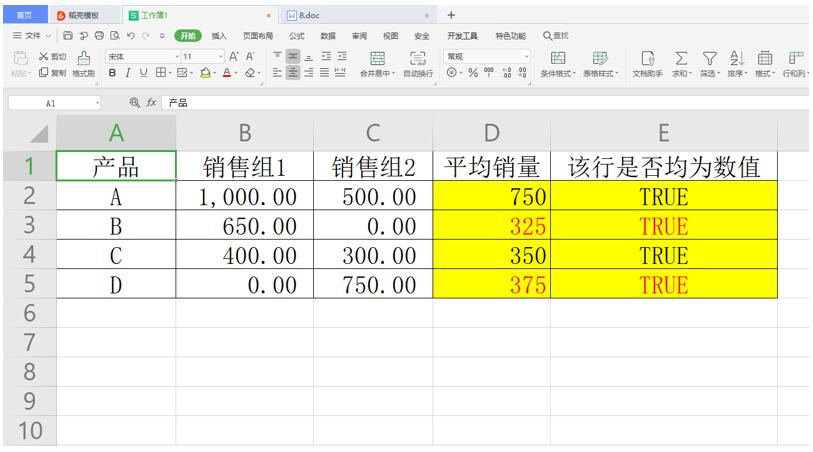Expand the Name Box A1 dropdown arrow
The image size is (813, 452).
click(x=97, y=103)
